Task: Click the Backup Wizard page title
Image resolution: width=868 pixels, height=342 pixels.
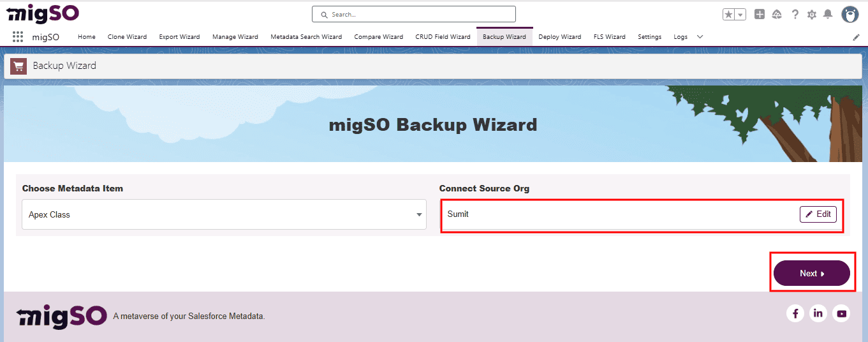Action: (x=64, y=66)
